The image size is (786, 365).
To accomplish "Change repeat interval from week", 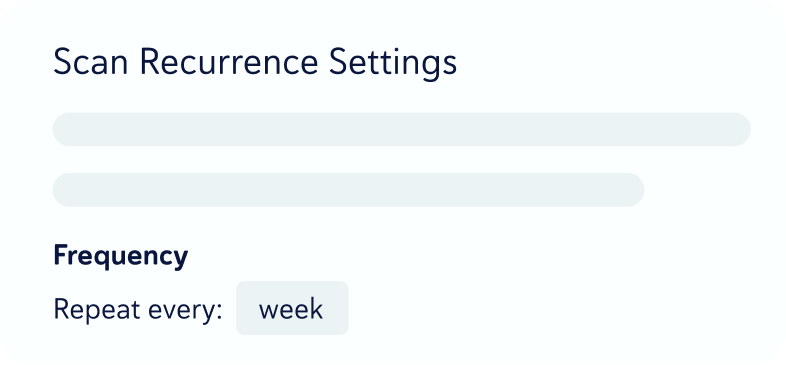I will tap(292, 308).
